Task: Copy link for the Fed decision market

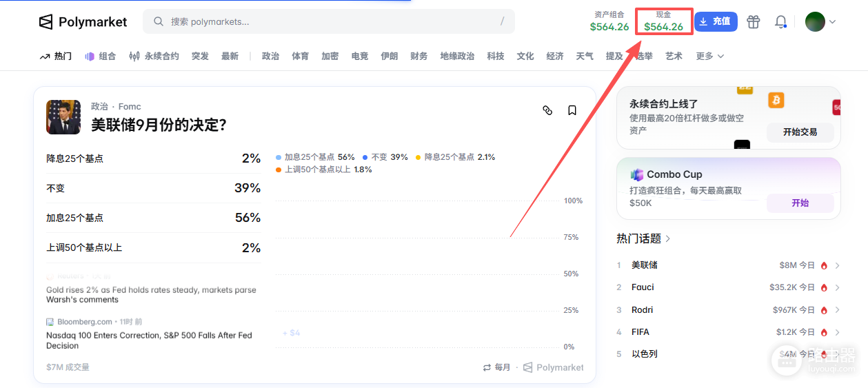Action: [547, 110]
